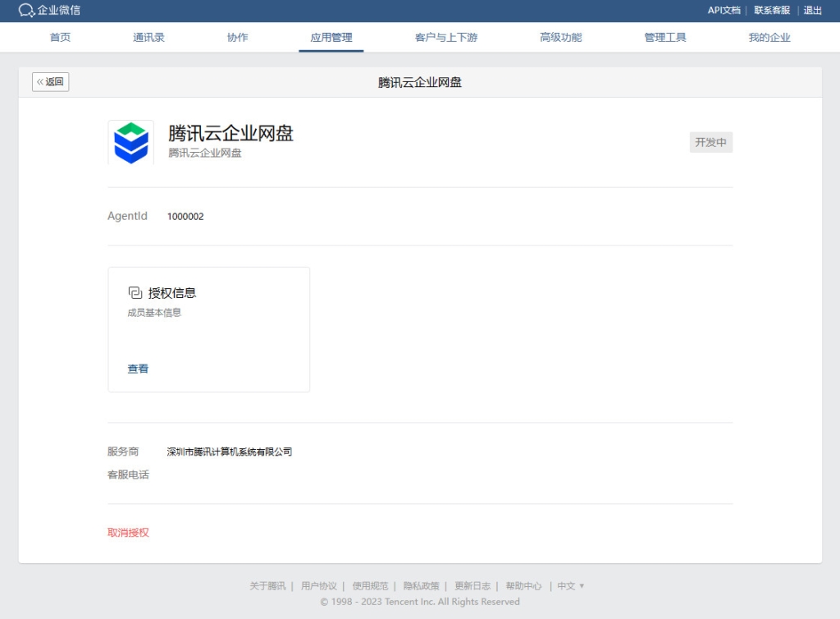Open the 关于腾讯 footer link
840x619 pixels.
click(x=267, y=586)
